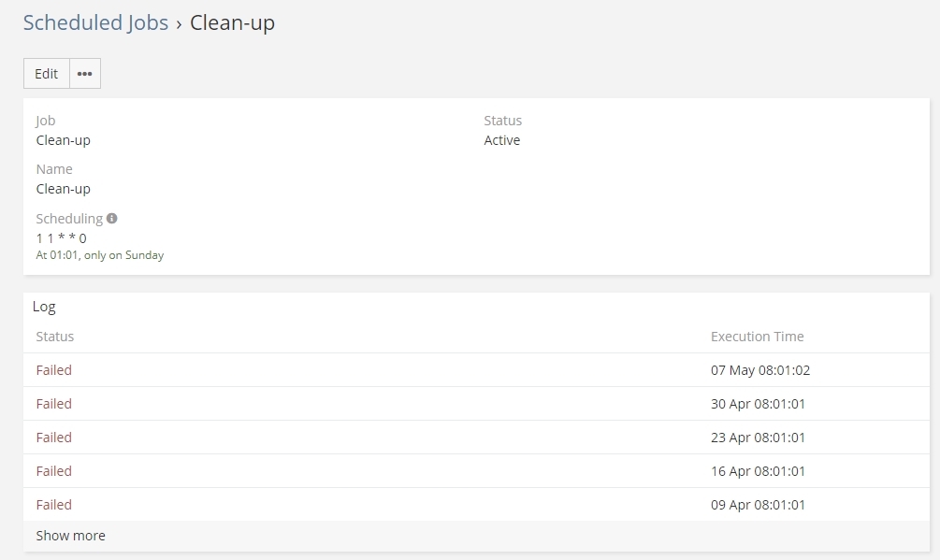Open the failed log entry from 07 May
Screen dimensions: 940x560
[54, 370]
